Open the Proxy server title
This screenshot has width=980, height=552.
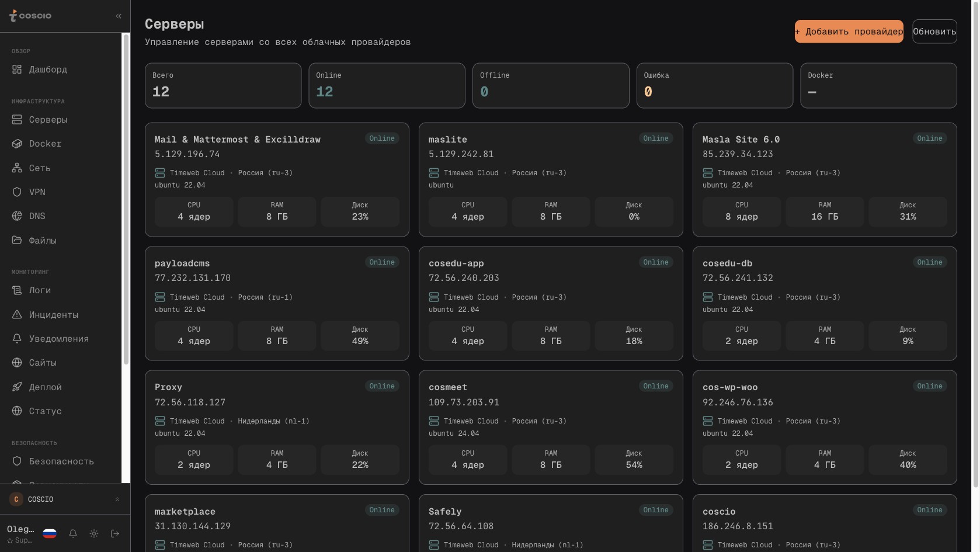(x=168, y=387)
